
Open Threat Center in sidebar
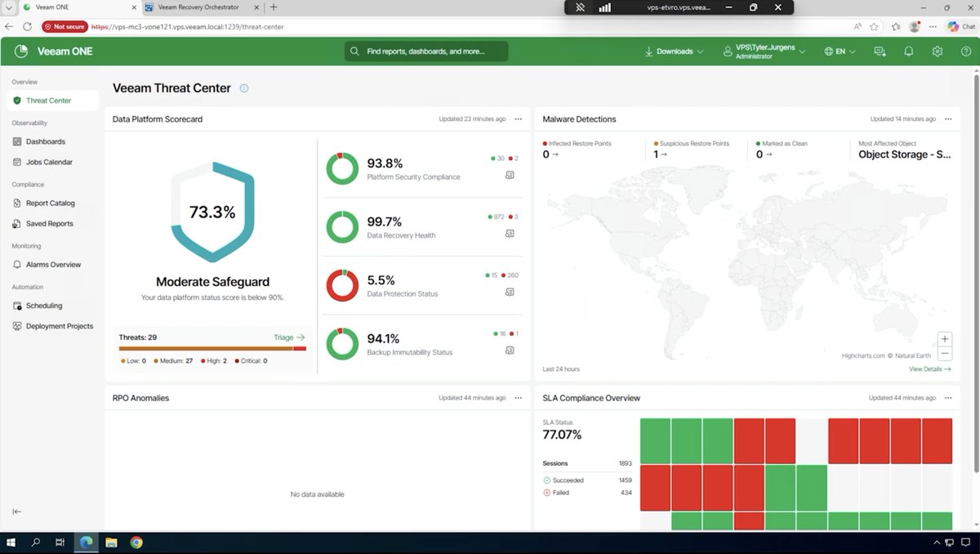[52, 101]
